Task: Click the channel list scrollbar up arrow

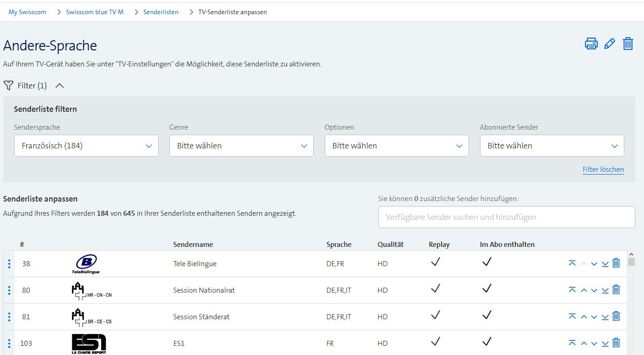Action: pyautogui.click(x=631, y=254)
